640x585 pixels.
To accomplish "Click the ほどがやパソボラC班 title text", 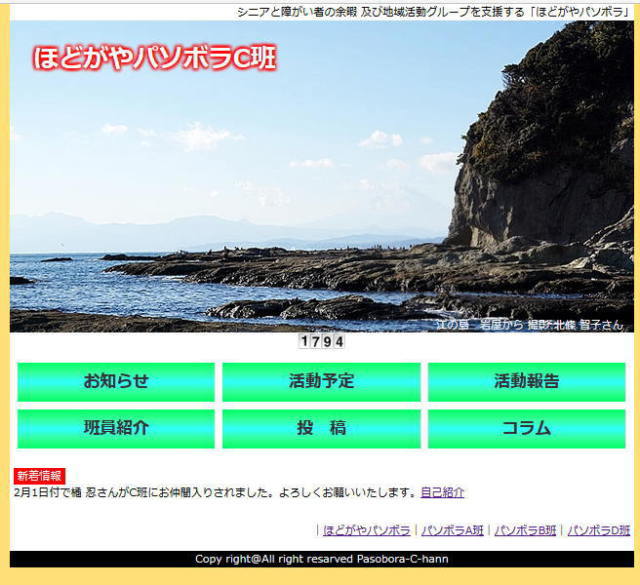I will (x=154, y=58).
